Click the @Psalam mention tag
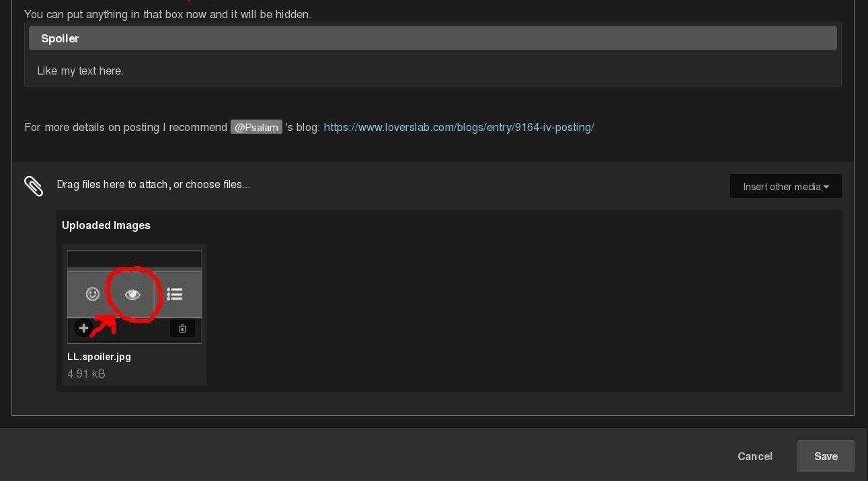 pyautogui.click(x=256, y=127)
